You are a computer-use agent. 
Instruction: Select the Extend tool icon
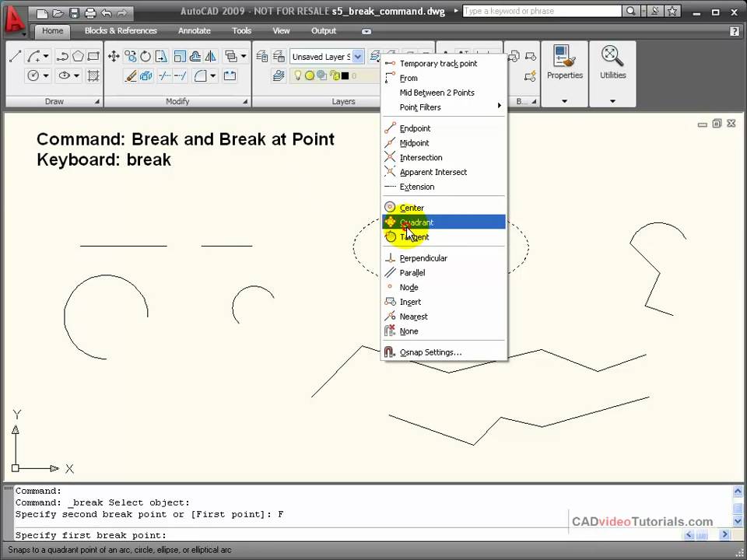(180, 75)
